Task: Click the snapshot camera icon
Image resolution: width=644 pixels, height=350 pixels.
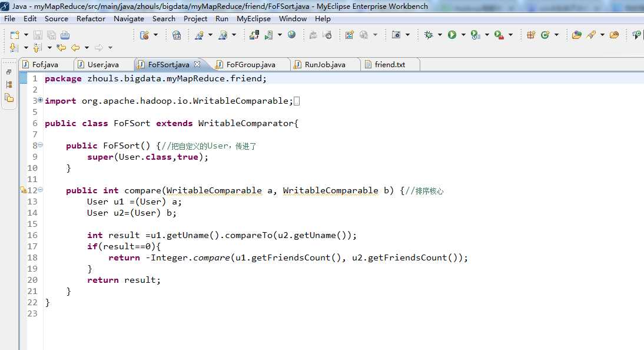Action: point(396,35)
